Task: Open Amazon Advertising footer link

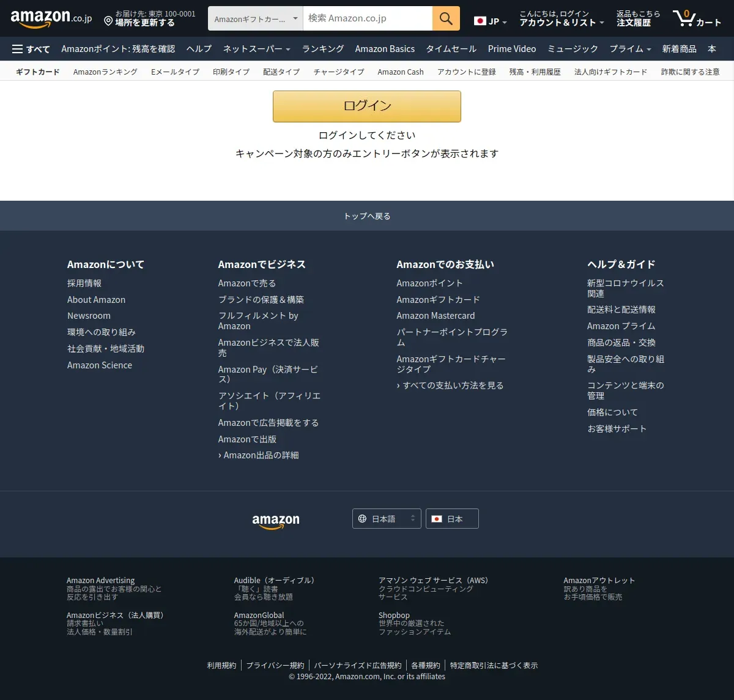Action: (x=101, y=581)
